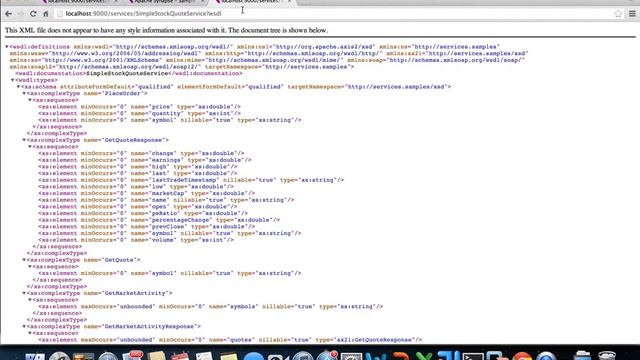
Task: Close the Apache Synapse tab
Action: [x=202, y=1]
